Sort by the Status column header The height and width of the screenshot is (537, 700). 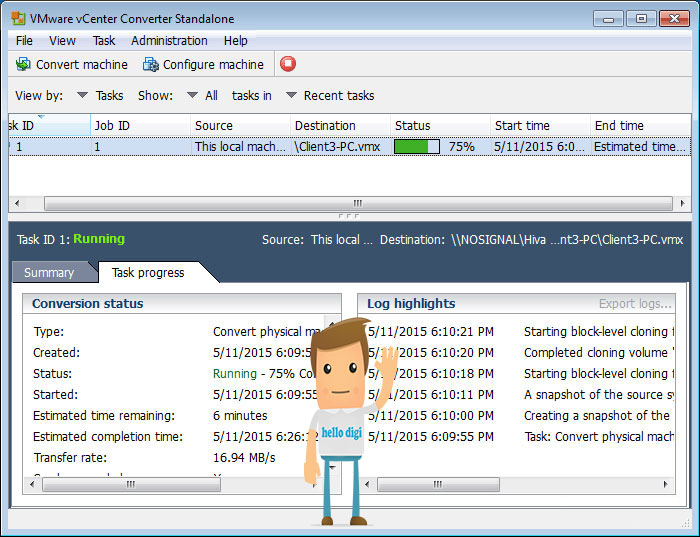point(441,125)
